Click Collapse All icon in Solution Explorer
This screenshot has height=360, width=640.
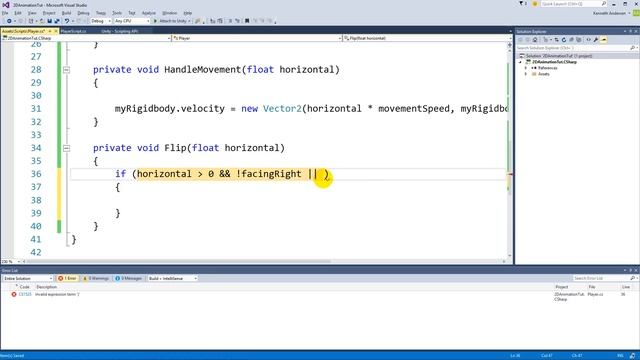[x=571, y=40]
